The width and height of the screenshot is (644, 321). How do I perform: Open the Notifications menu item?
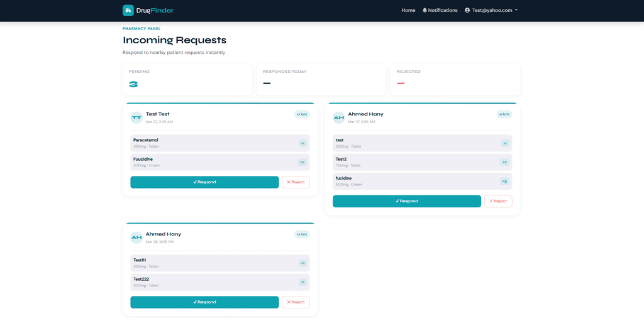click(x=440, y=10)
